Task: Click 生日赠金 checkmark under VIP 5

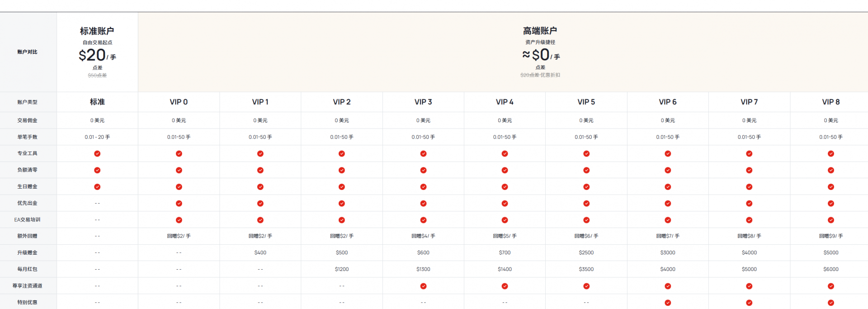Action: (586, 187)
